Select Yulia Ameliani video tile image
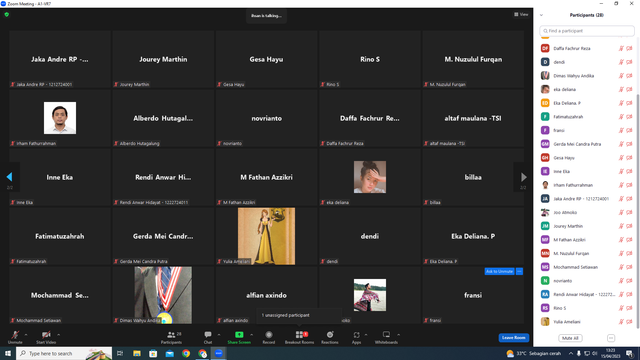This screenshot has width=640, height=360. 266,236
